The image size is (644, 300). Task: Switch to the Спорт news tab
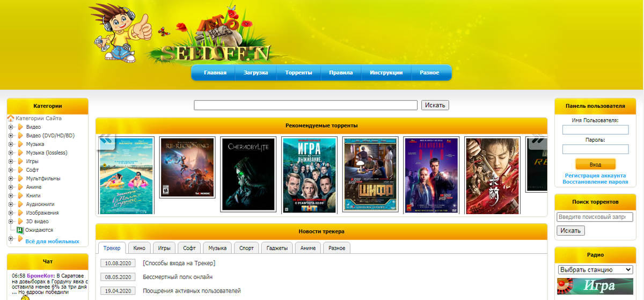tap(247, 248)
